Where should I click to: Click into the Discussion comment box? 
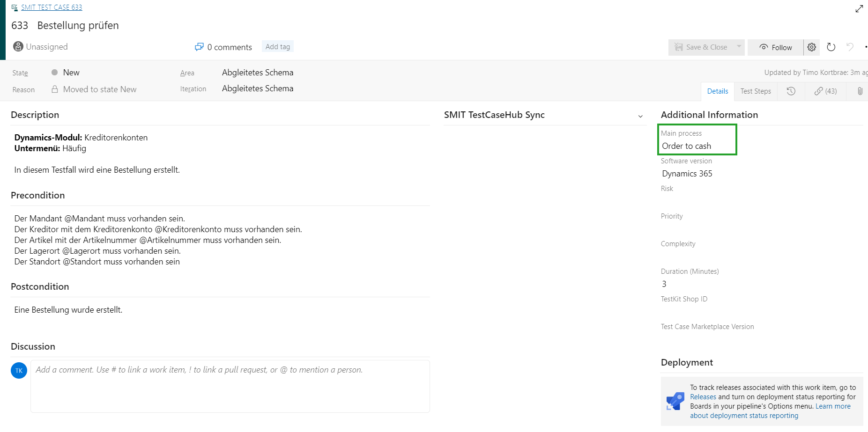(230, 386)
